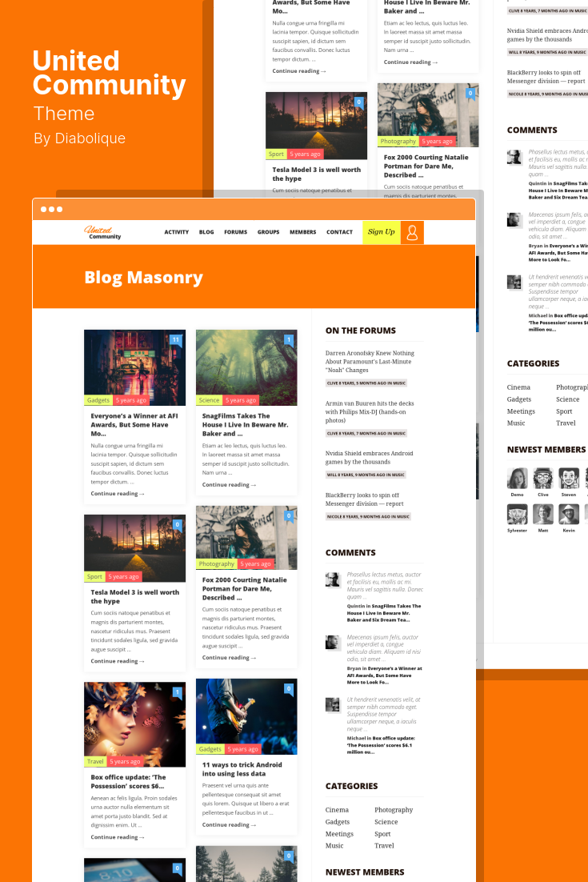Click Photography tag on Fox 2000 post
This screenshot has width=588, height=882.
(217, 563)
